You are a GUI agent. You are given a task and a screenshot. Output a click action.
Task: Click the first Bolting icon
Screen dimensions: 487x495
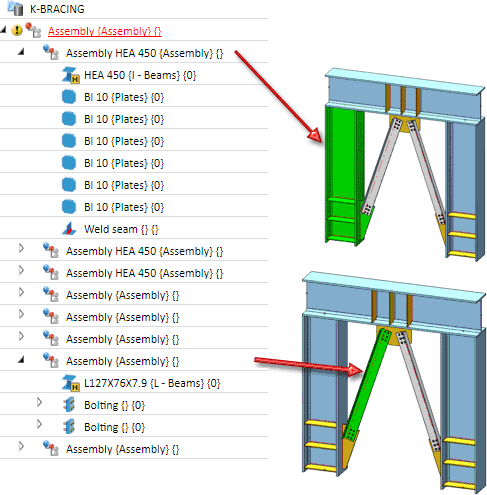69,405
